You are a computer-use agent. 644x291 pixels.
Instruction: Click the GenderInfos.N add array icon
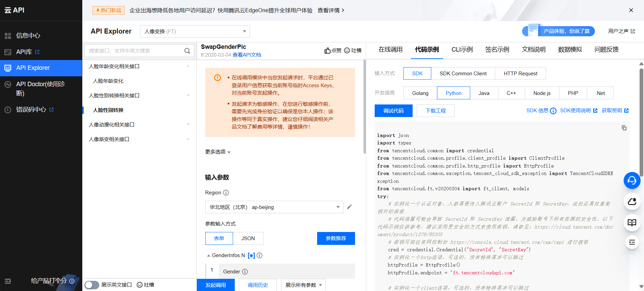[251, 255]
